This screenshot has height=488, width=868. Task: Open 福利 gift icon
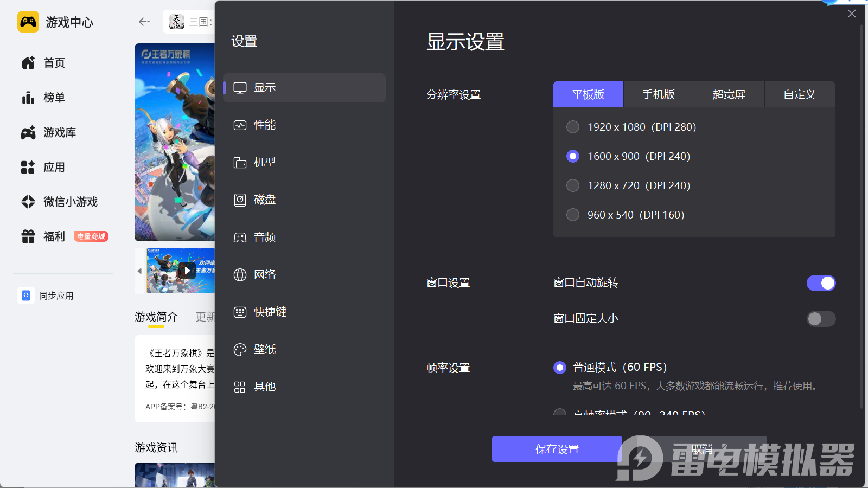coord(28,236)
